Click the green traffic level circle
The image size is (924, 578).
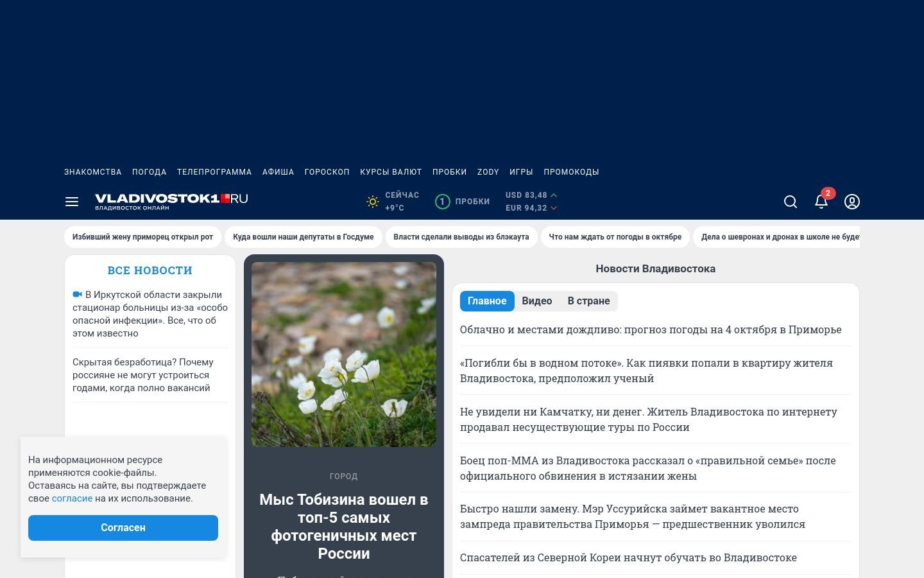coord(442,202)
